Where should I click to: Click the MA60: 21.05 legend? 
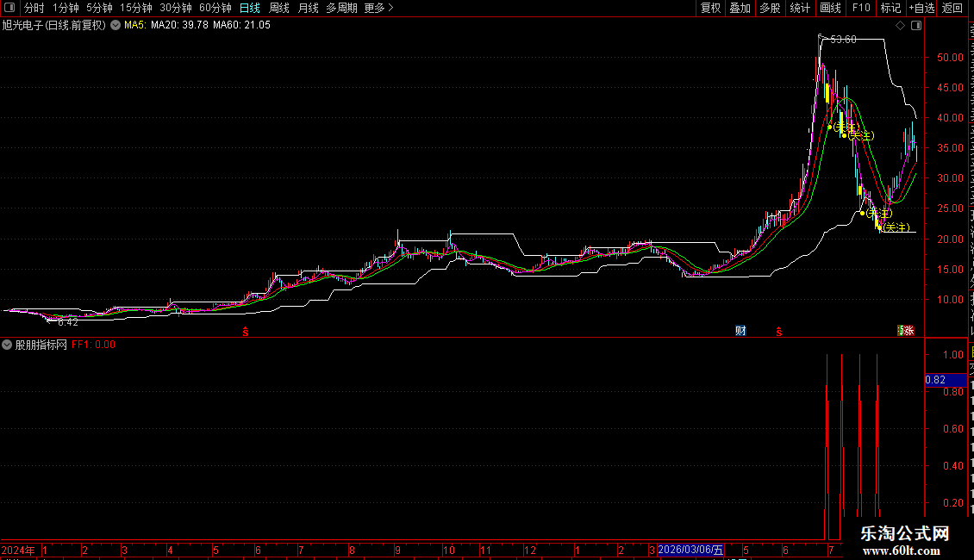(x=241, y=25)
